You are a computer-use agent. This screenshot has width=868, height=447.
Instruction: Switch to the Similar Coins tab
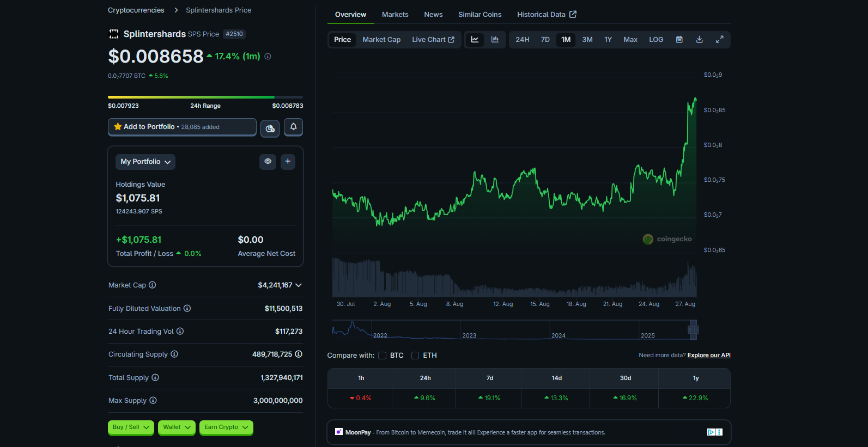(479, 15)
